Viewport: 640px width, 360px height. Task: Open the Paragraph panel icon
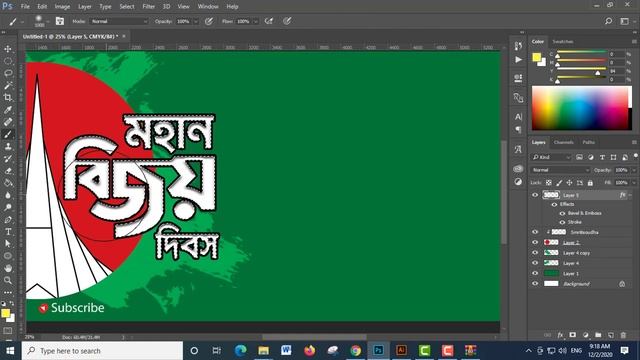pos(518,129)
